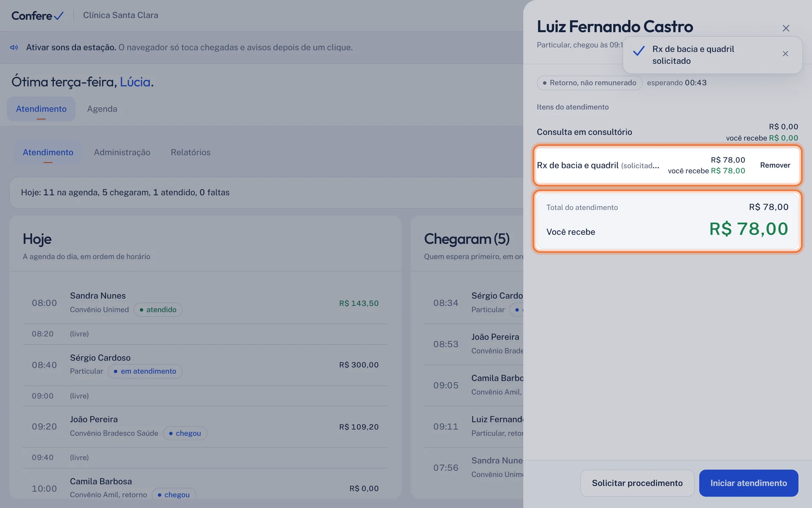Select the top Atendimento tab beside Agenda
Viewport: 812px width, 508px height.
41,109
